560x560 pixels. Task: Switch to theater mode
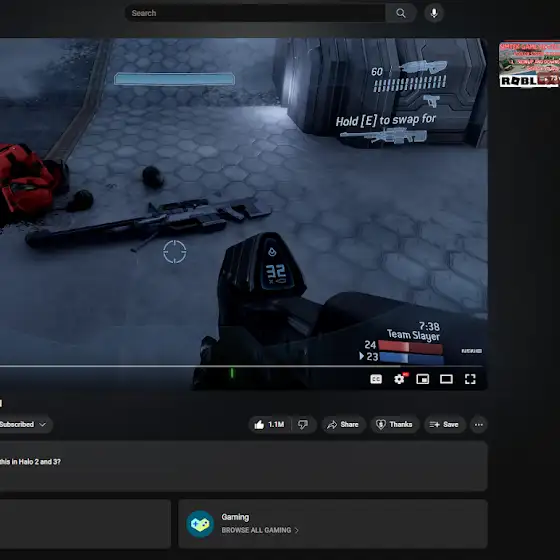[x=446, y=379]
